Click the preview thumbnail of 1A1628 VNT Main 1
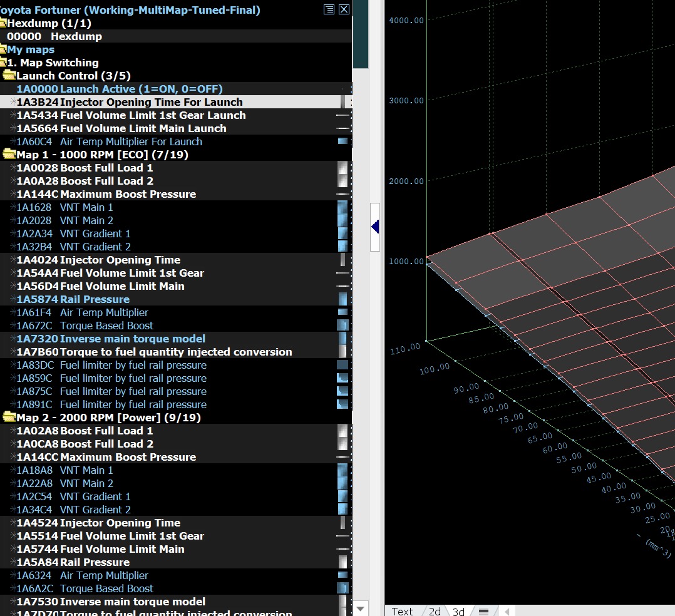The height and width of the screenshot is (616, 675). coord(343,207)
